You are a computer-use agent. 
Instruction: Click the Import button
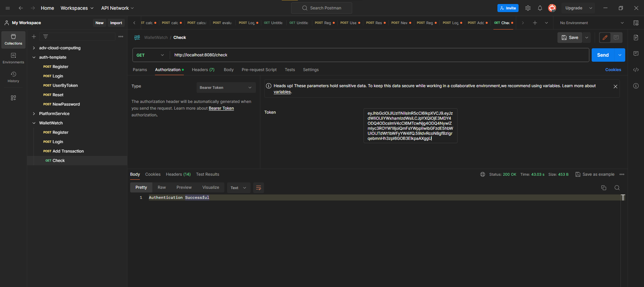coord(116,23)
